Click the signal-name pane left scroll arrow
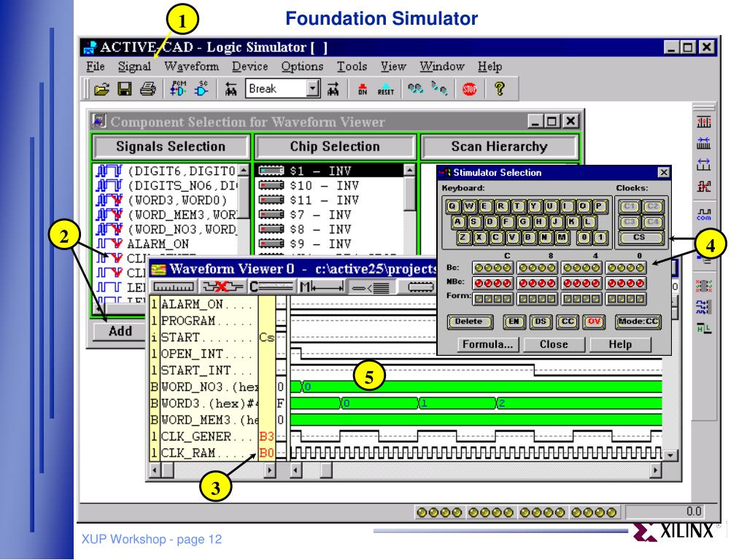 [155, 470]
